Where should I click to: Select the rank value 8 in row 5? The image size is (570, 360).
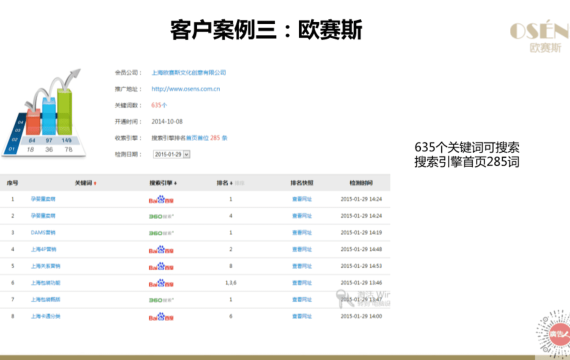pos(231,266)
